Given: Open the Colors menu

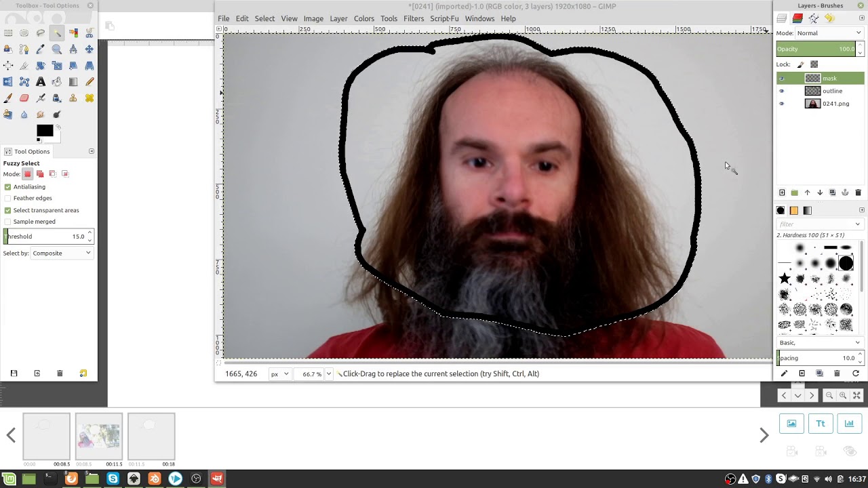Looking at the screenshot, I should (363, 18).
